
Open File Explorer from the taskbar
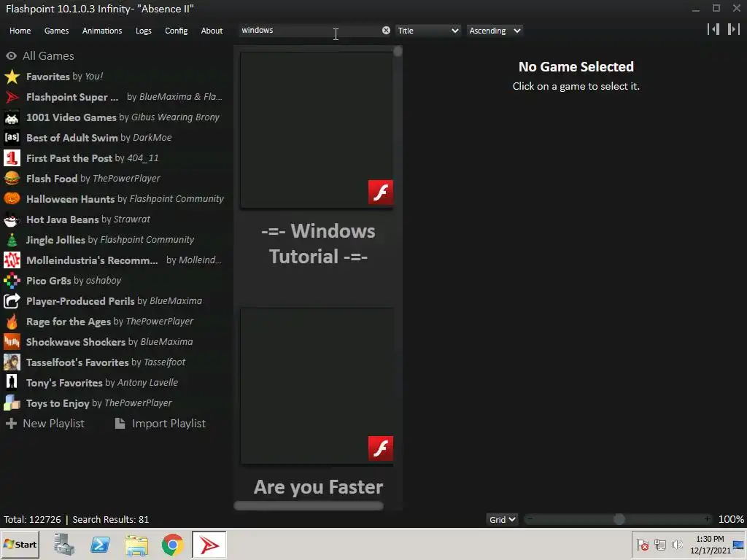click(x=136, y=545)
